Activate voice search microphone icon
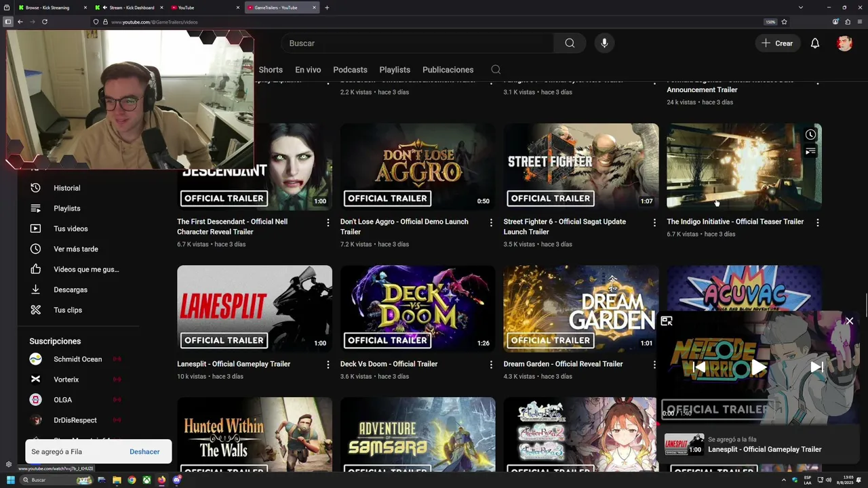868x488 pixels. (x=604, y=43)
